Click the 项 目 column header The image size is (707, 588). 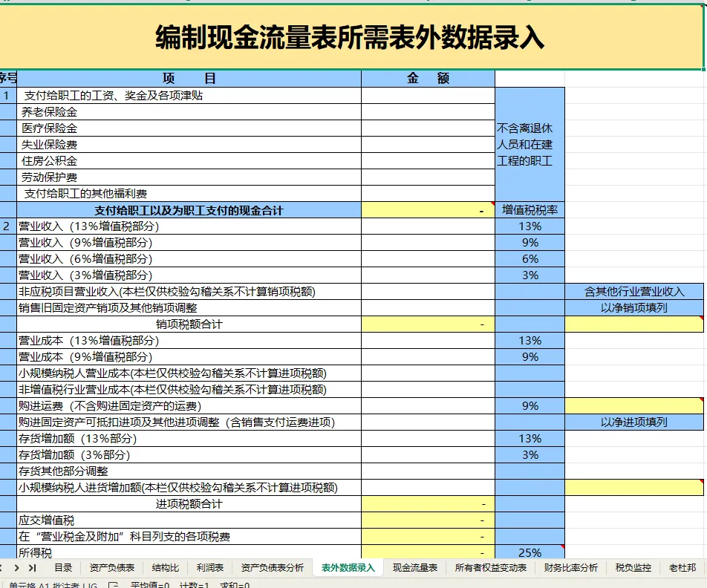pyautogui.click(x=189, y=79)
